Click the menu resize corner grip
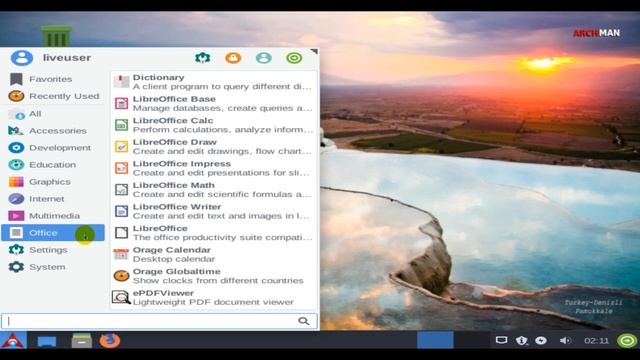The width and height of the screenshot is (640, 360). coord(314,52)
